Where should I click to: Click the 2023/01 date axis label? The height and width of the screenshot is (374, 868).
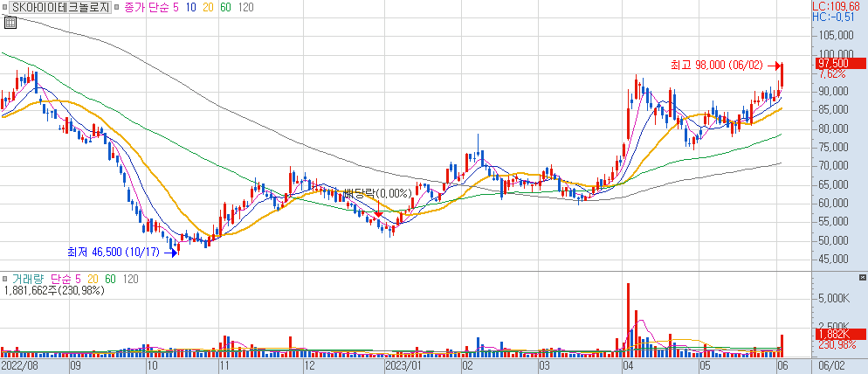pyautogui.click(x=403, y=366)
